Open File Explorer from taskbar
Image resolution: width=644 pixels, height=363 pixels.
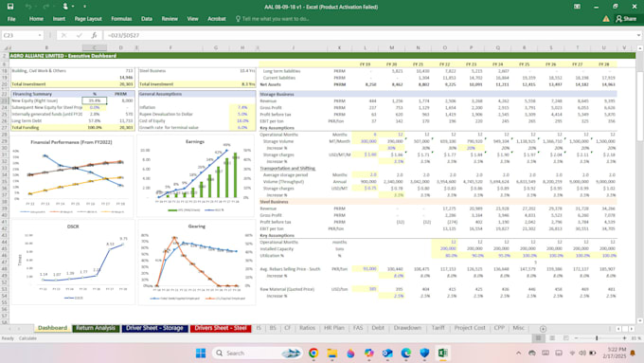coord(331,354)
